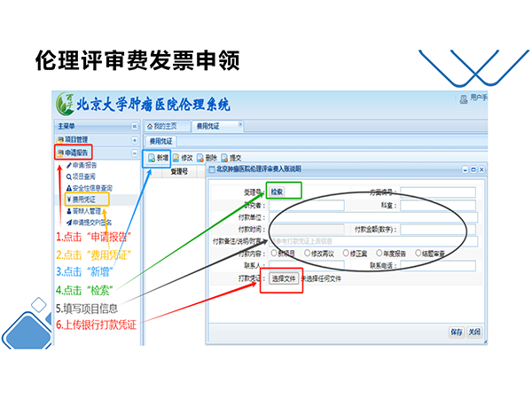The height and width of the screenshot is (399, 532).
Task: Click the 方案编号 input field
Action: pos(438,192)
